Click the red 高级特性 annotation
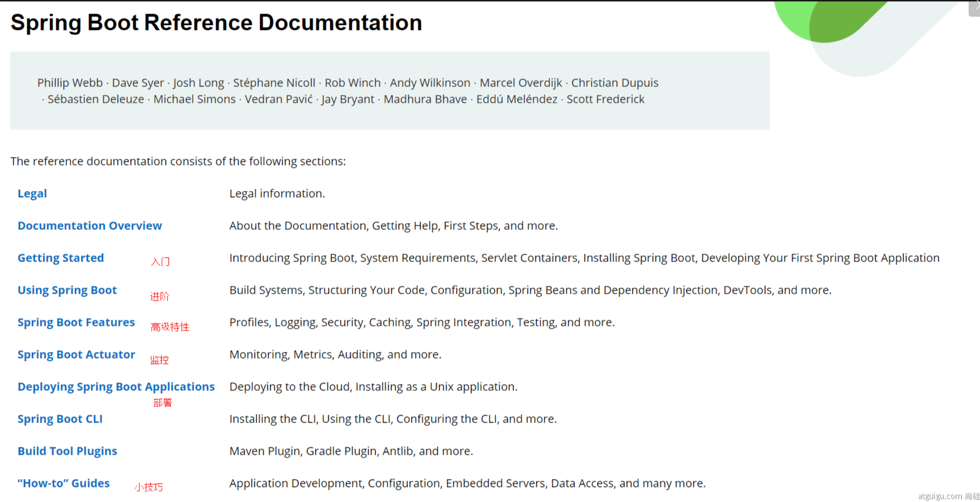This screenshot has height=502, width=980. click(170, 327)
